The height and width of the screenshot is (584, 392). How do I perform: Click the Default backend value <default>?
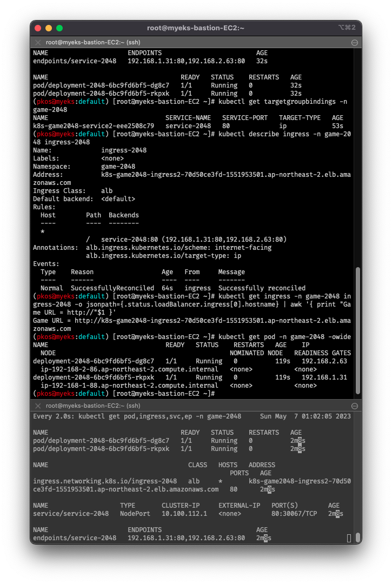click(118, 199)
